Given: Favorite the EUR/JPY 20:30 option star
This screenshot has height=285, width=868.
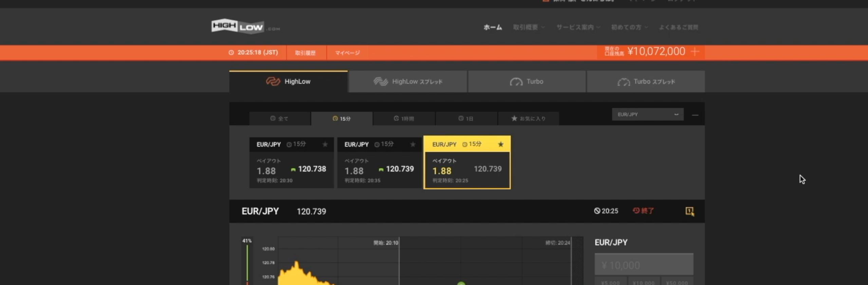Looking at the screenshot, I should click(325, 144).
